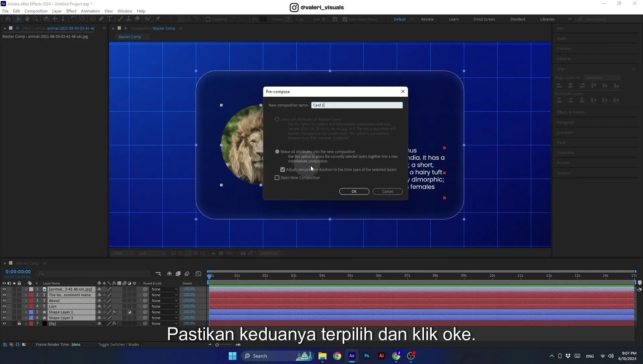Open parent dropdown for About layer

tap(164, 301)
